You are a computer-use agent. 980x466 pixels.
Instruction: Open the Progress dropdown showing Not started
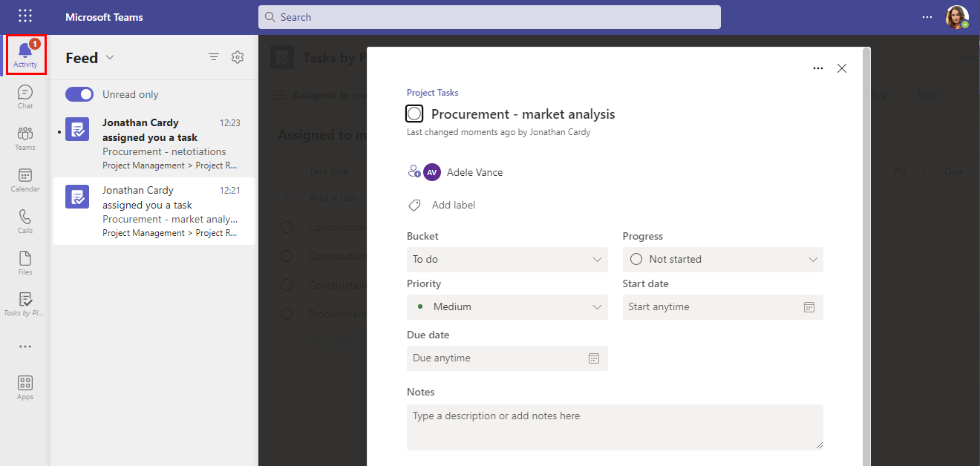(722, 259)
